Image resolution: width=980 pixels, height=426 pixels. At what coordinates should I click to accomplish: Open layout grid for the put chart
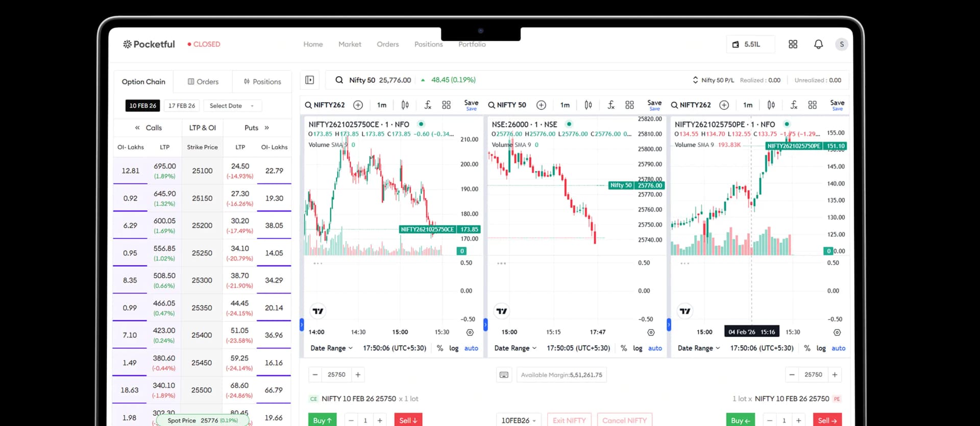click(x=813, y=105)
